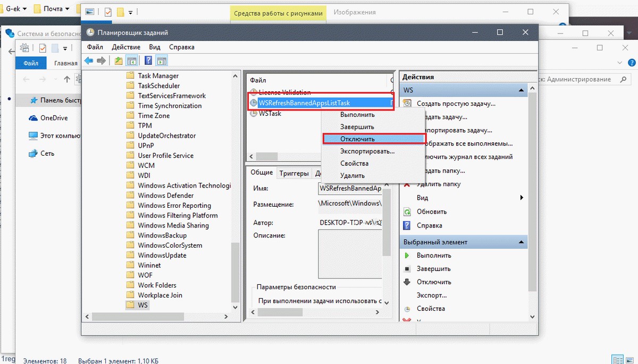Viewport: 638px width, 364px height.
Task: Click Экспорт... under Выбранный элемент
Action: tap(432, 295)
